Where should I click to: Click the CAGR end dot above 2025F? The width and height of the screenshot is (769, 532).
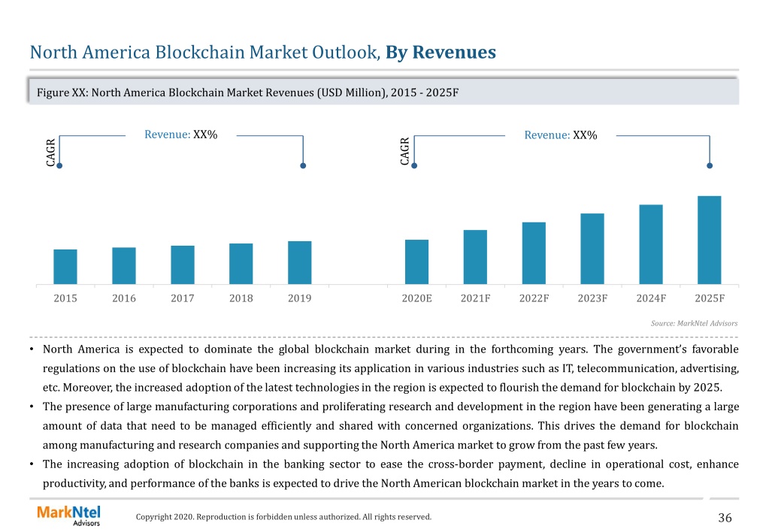pos(710,166)
